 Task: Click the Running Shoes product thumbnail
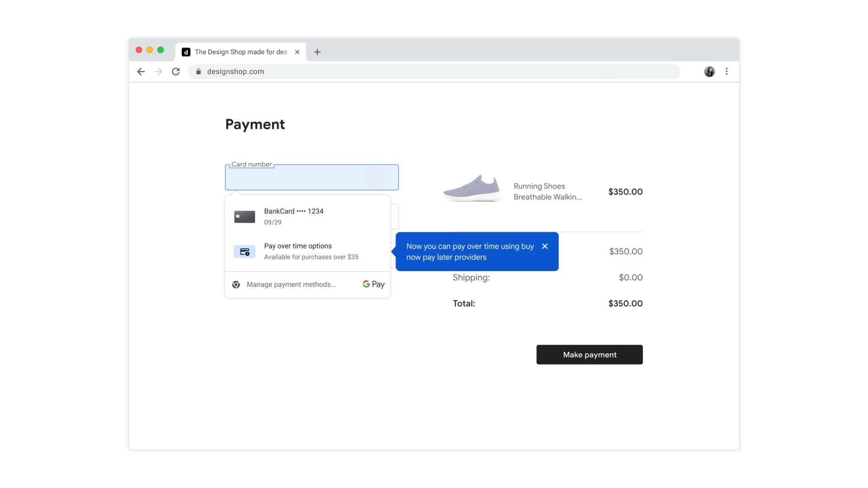click(x=472, y=188)
